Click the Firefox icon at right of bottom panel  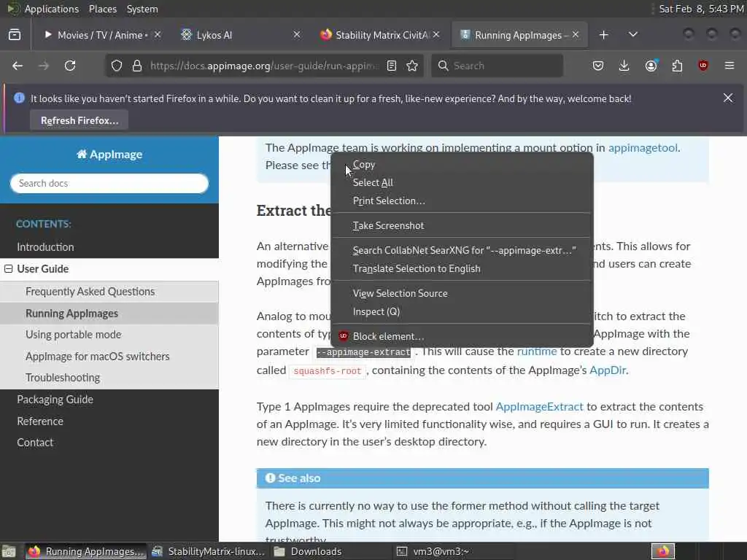click(x=663, y=551)
